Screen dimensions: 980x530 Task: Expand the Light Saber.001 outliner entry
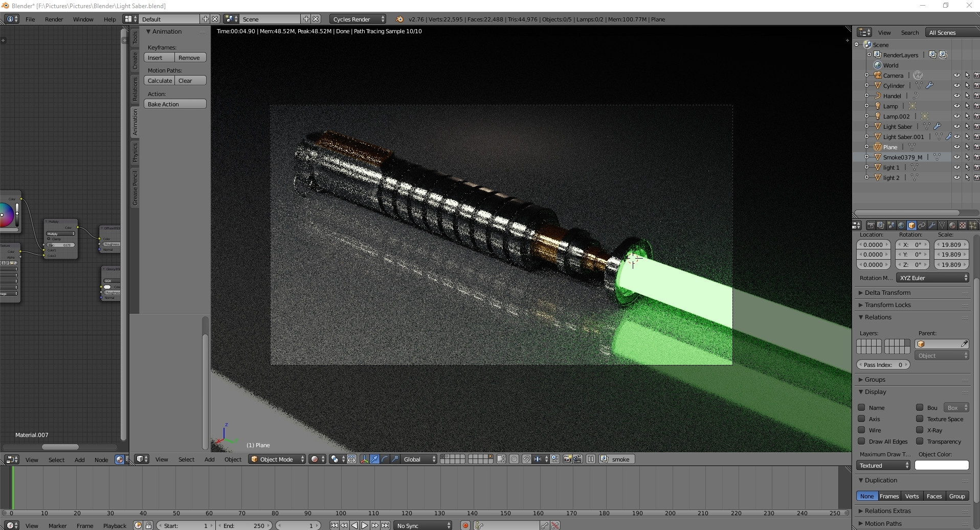point(866,136)
